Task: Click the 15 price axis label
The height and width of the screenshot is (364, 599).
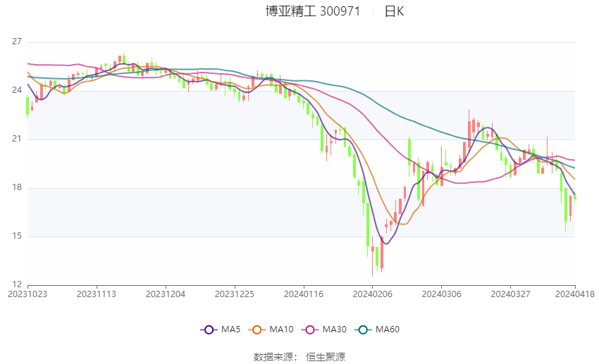Action: (x=17, y=236)
